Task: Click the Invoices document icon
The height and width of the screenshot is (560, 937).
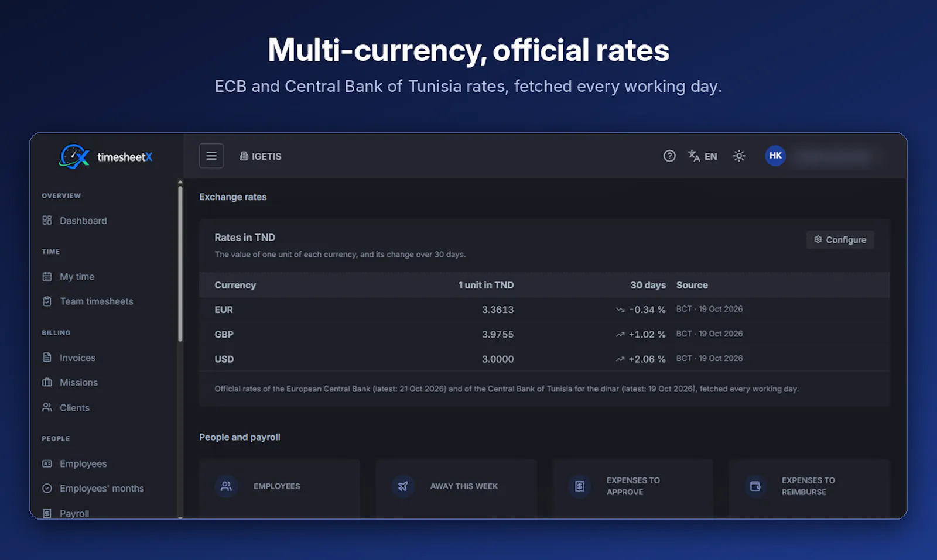Action: [x=47, y=358]
